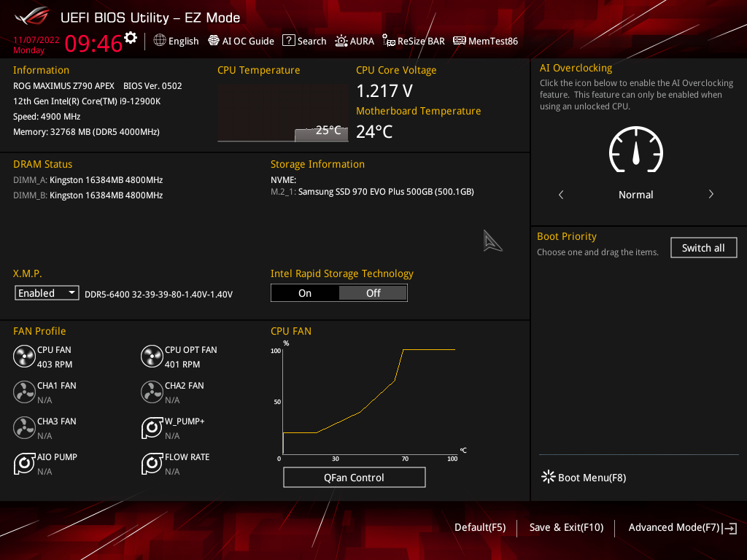Select the CPU OPT FAN icon
The width and height of the screenshot is (747, 560).
(x=152, y=357)
